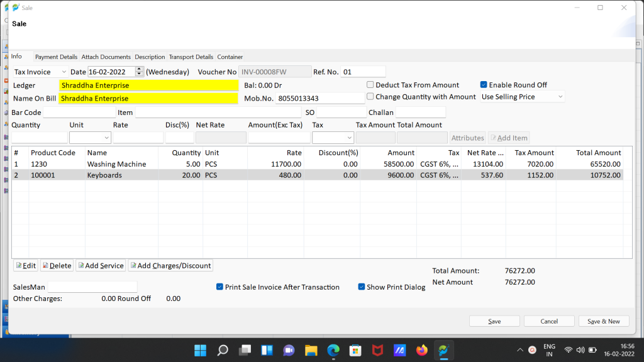The image size is (644, 362).
Task: Click the Edit button below item list
Action: (25, 266)
